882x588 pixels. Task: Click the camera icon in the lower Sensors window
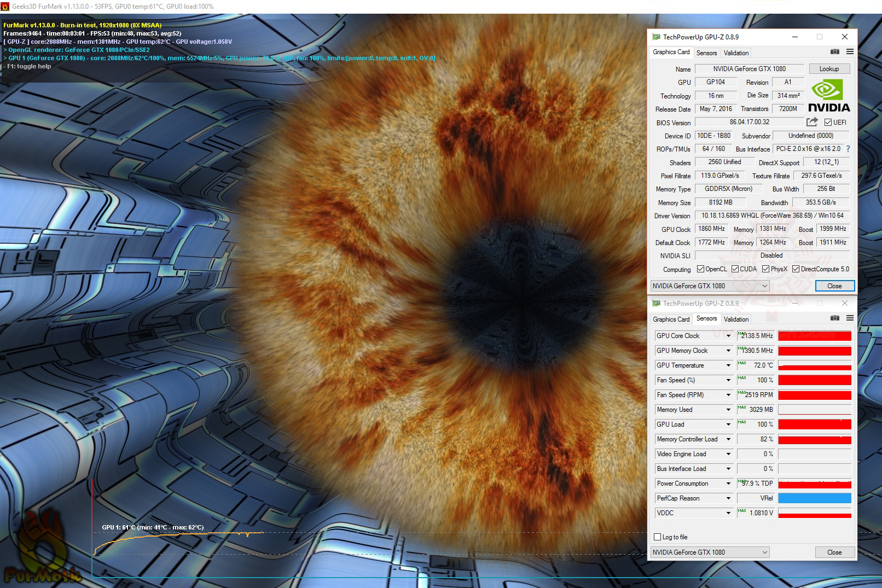pyautogui.click(x=834, y=318)
